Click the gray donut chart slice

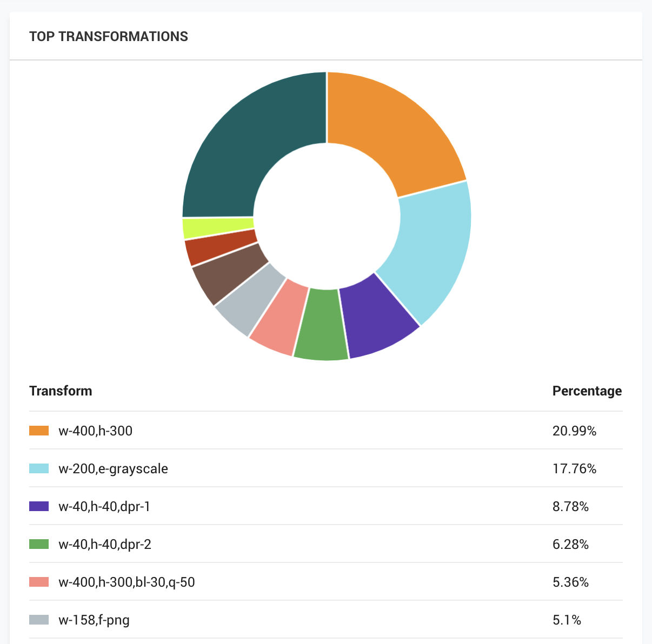pos(249,299)
